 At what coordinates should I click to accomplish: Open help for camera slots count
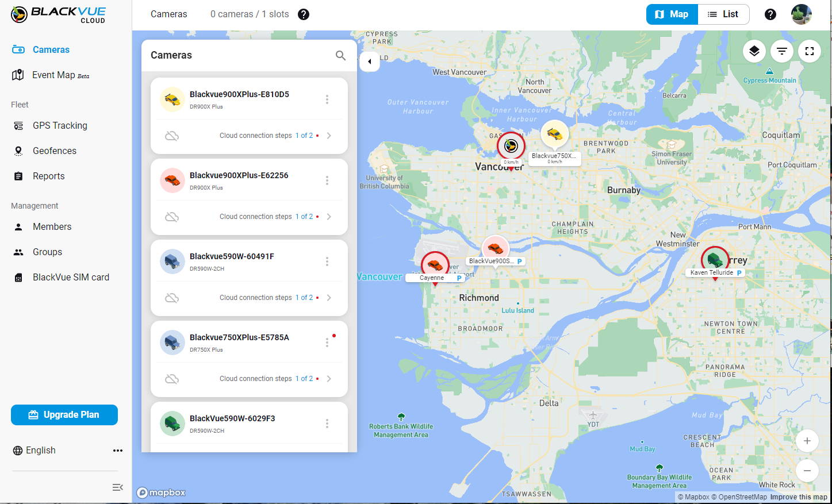(x=304, y=14)
